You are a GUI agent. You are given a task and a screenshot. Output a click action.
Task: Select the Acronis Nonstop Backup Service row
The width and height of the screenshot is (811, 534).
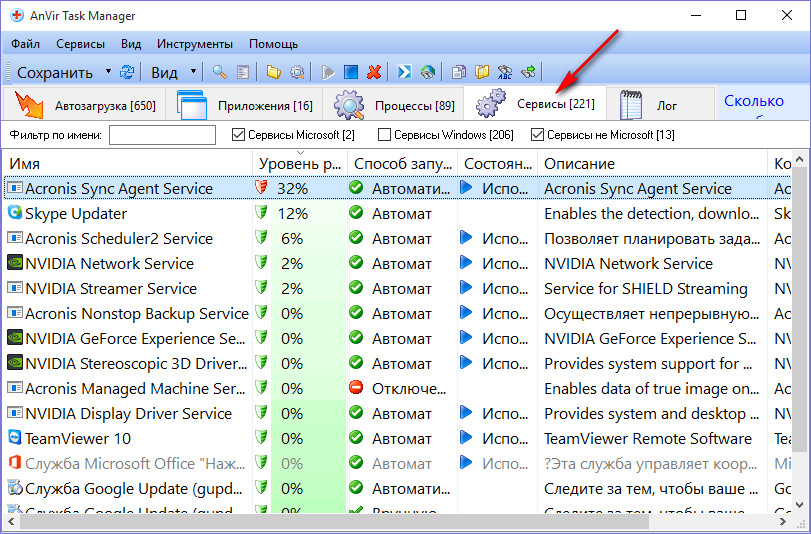[397, 313]
